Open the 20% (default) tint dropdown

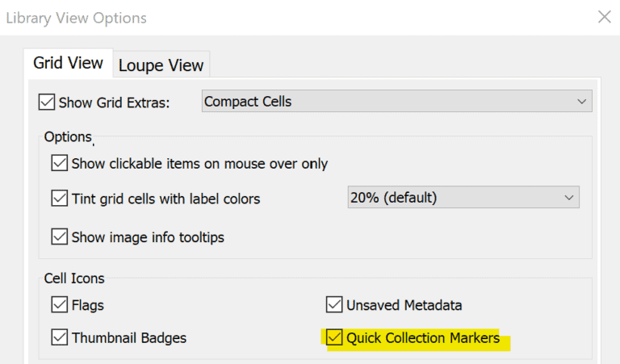pos(462,198)
